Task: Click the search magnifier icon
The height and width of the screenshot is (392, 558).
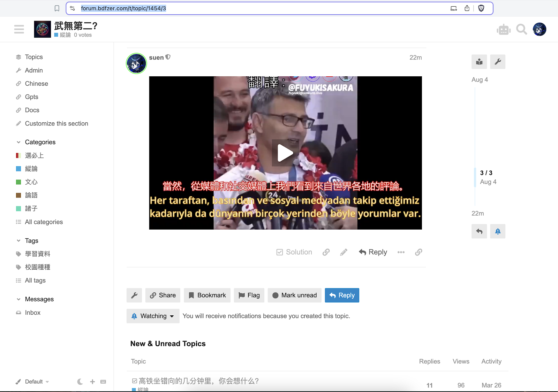Action: (x=521, y=30)
